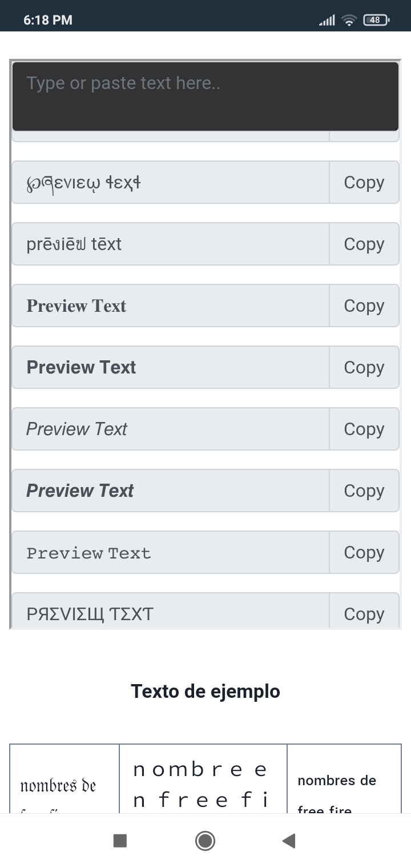Click the "Type or paste text here" field

(205, 96)
